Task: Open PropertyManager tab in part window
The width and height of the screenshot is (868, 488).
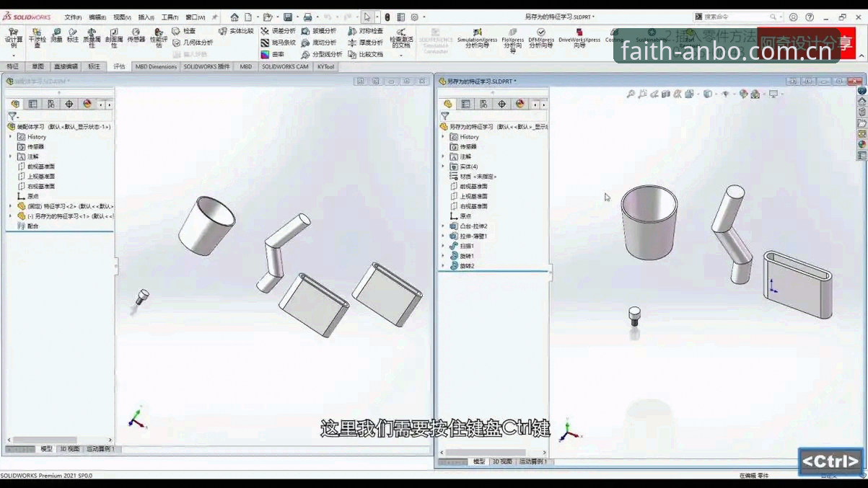Action: click(465, 105)
